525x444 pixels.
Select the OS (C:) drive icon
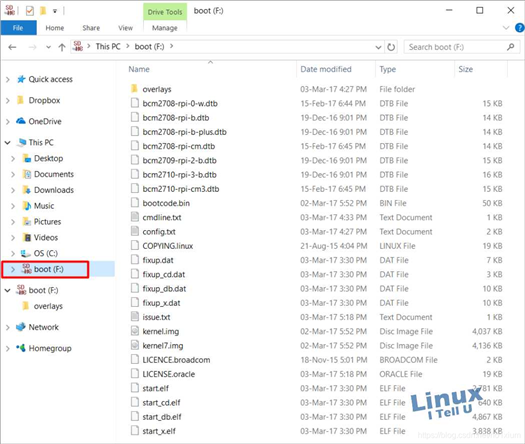point(26,253)
